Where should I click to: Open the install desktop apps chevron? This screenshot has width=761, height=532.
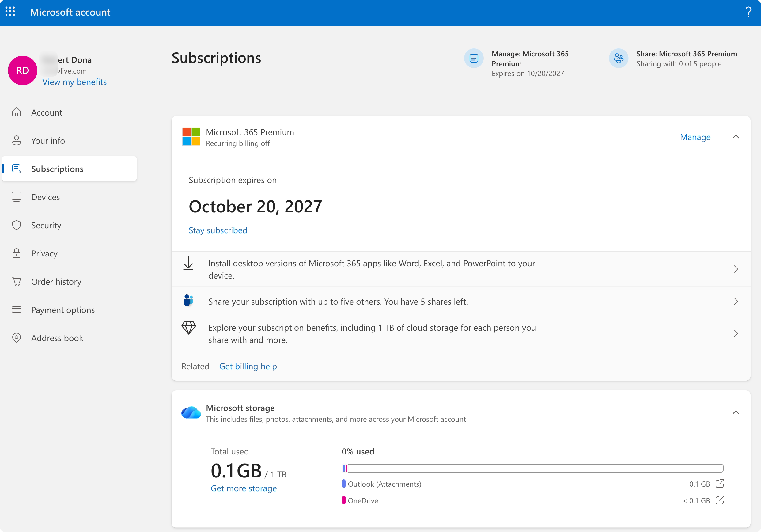tap(736, 269)
